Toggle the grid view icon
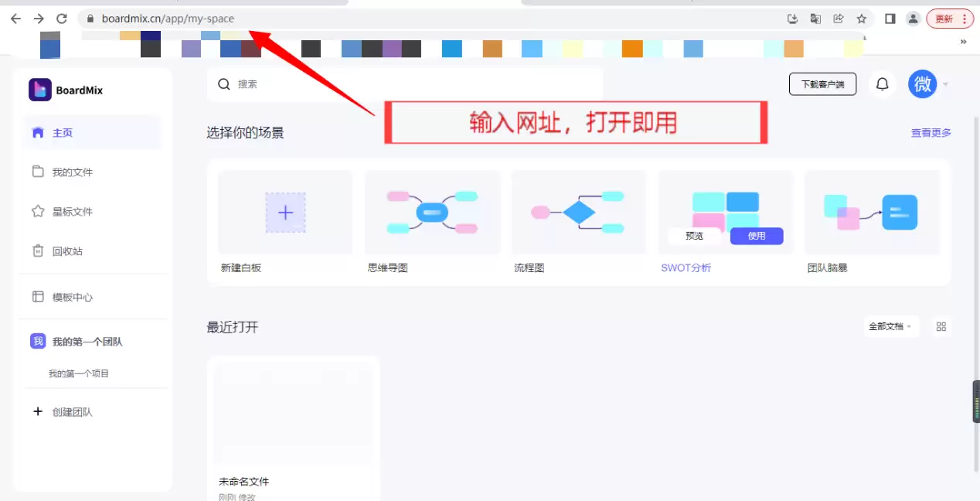 941,326
